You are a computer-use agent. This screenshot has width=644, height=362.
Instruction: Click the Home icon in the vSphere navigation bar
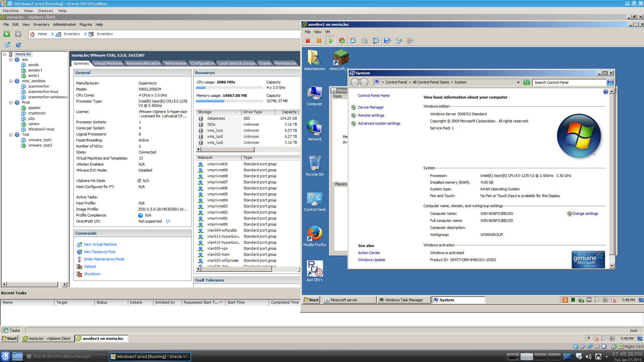[32, 34]
